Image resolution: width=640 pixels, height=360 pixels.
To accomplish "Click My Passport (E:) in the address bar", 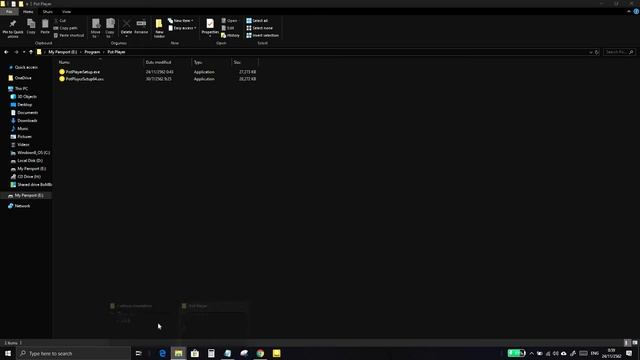I will (62, 52).
